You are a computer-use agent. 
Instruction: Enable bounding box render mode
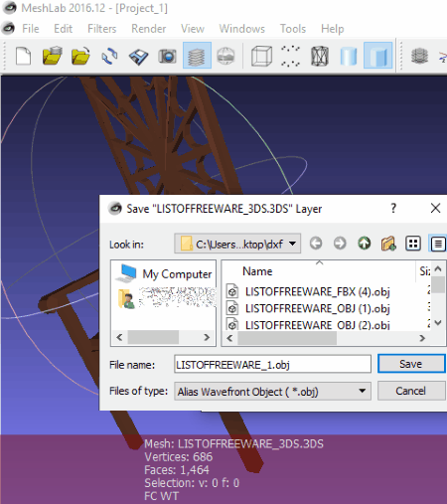click(261, 56)
